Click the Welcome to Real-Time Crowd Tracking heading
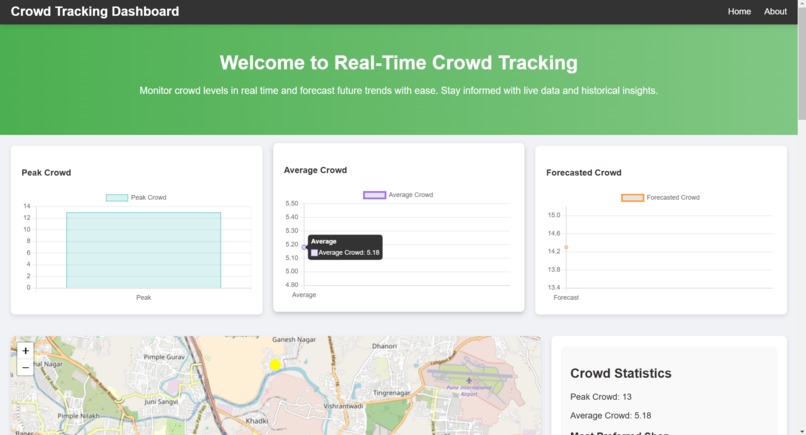The width and height of the screenshot is (806, 435). click(x=398, y=63)
